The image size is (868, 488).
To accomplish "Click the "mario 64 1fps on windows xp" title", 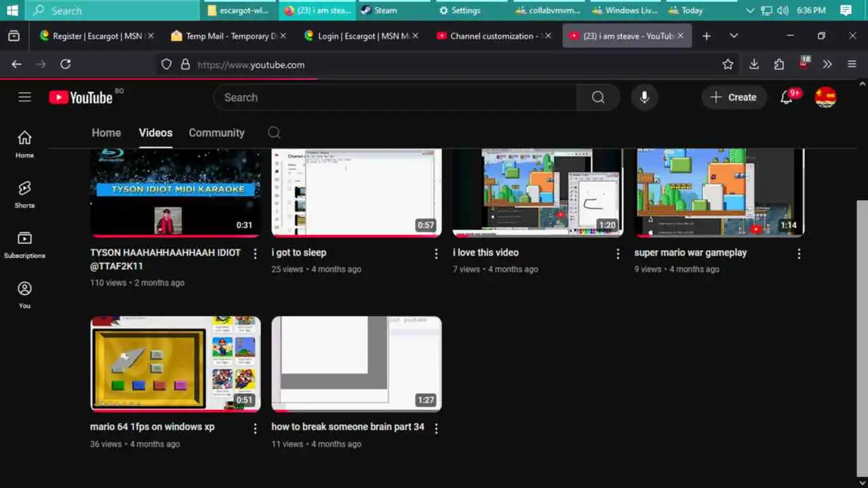I will coord(152,427).
